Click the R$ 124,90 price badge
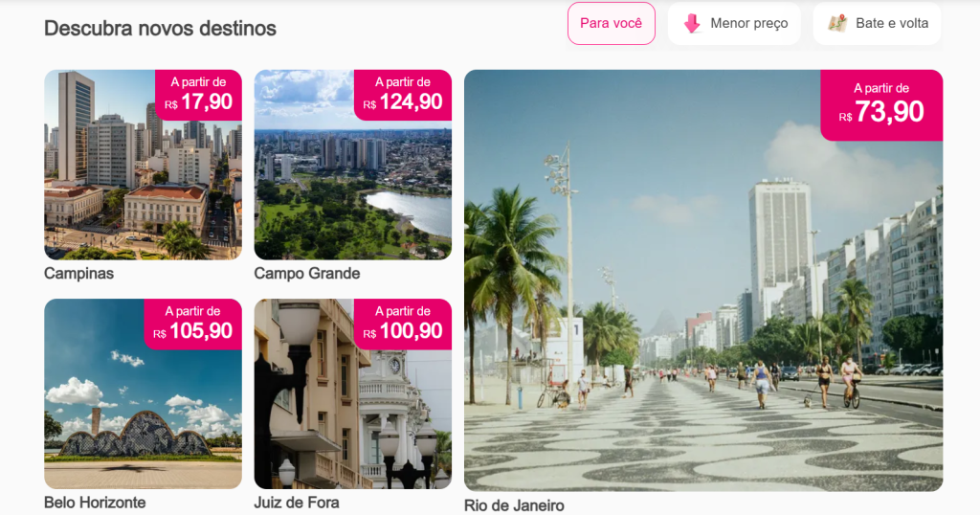 pyautogui.click(x=403, y=95)
